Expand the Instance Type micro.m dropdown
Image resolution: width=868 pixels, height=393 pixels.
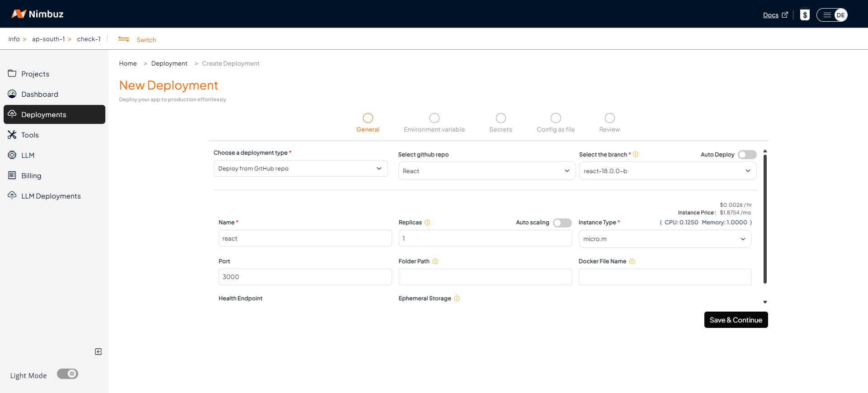(x=665, y=239)
